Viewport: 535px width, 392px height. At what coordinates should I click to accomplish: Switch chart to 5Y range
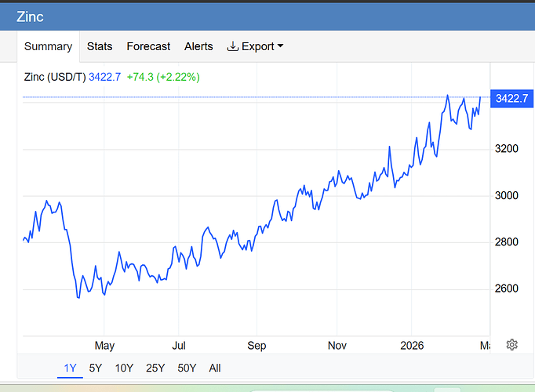tap(95, 368)
